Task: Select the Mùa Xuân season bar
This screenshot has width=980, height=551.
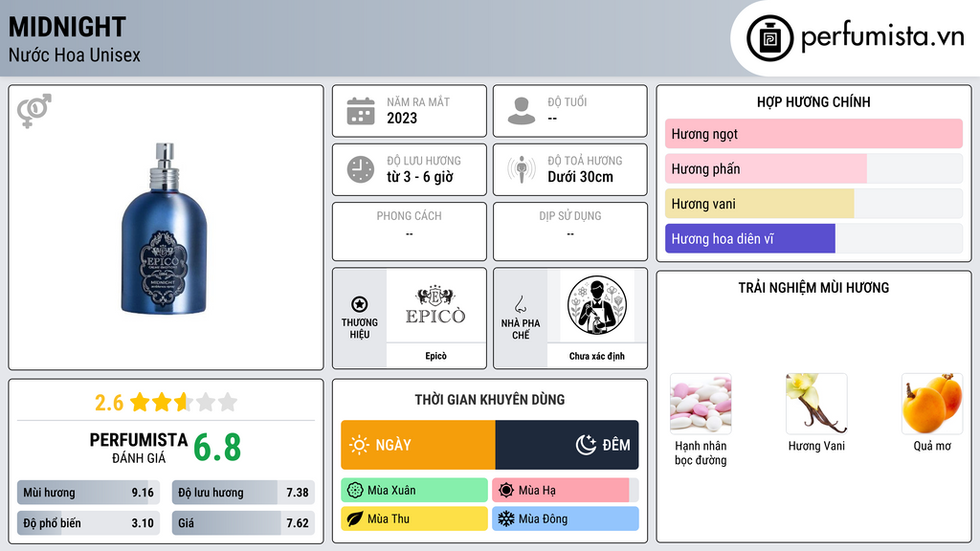Action: [414, 491]
